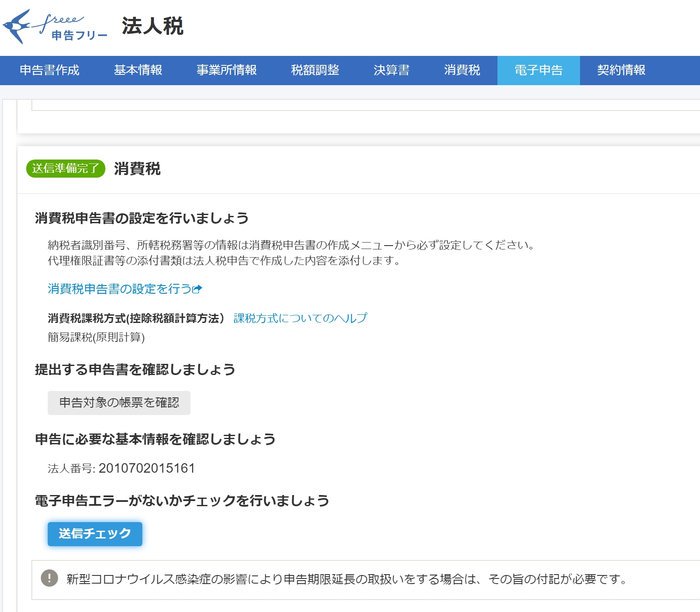The image size is (700, 612).
Task: Go to the 事業所情報 tab
Action: [226, 70]
